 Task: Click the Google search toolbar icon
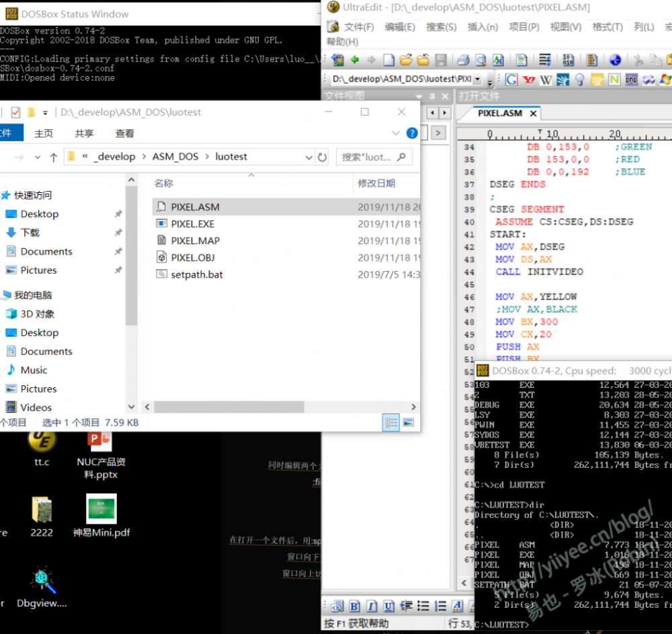click(x=512, y=79)
